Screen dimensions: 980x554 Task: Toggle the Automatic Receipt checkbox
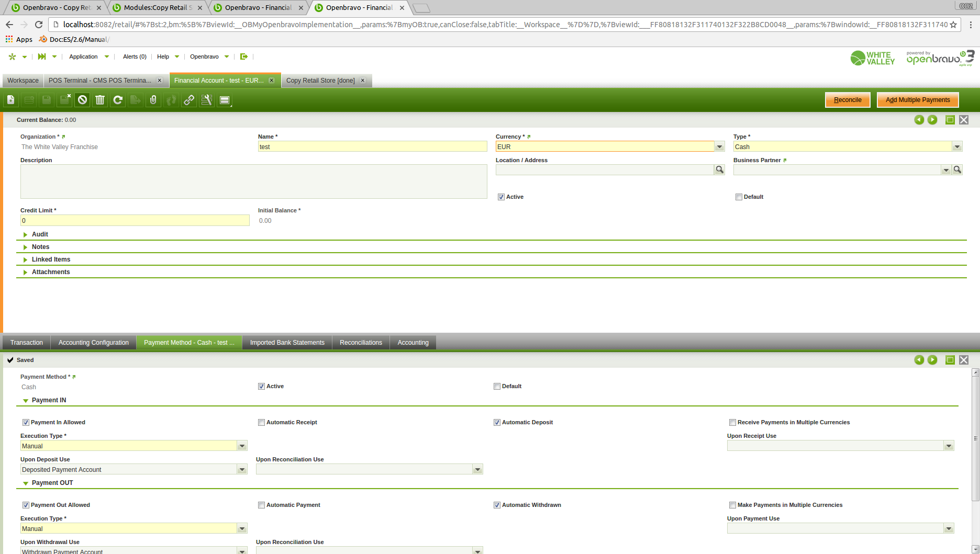click(x=261, y=423)
